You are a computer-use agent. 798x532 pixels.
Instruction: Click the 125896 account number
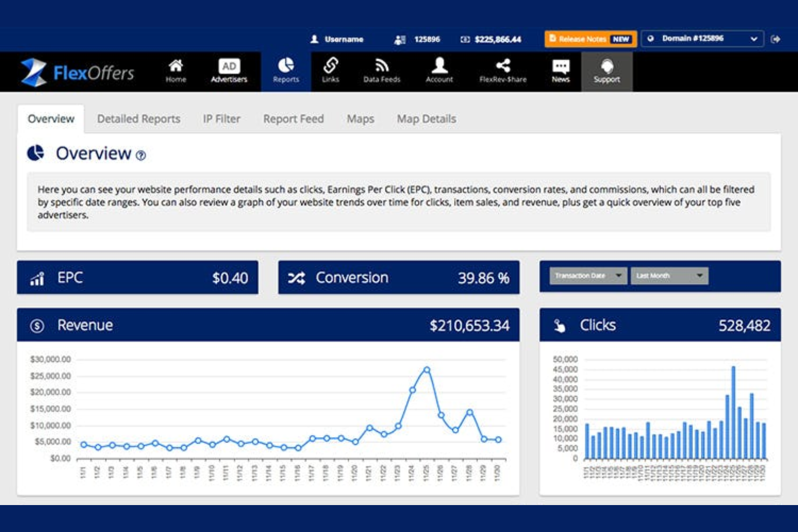[427, 39]
